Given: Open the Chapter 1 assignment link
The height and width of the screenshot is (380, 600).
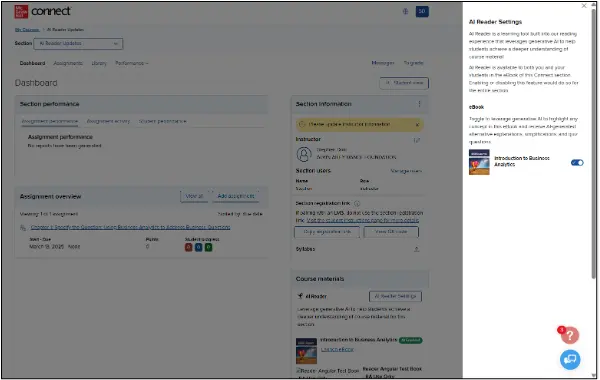Looking at the screenshot, I should click(130, 227).
